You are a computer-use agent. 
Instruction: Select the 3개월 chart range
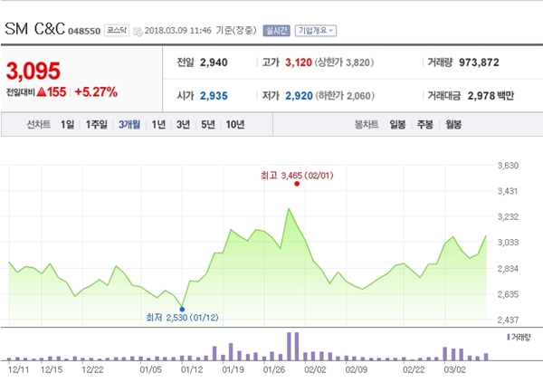pyautogui.click(x=129, y=124)
